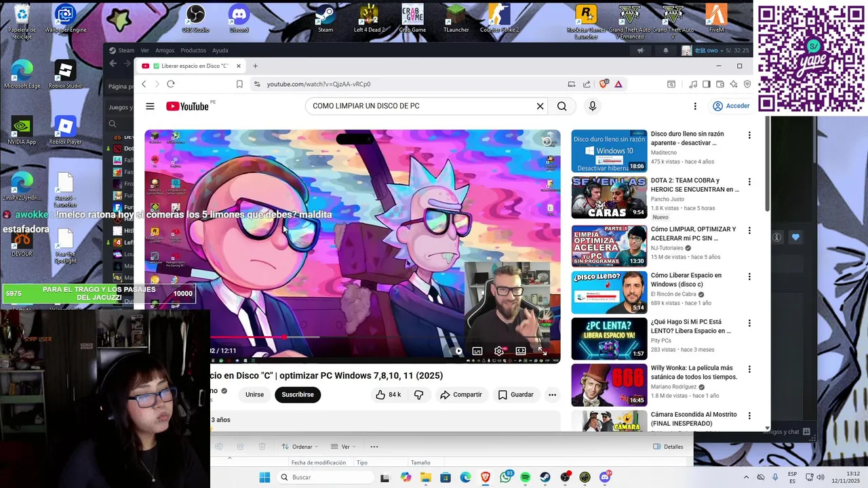Open Ver dropdown in File Explorer
The height and width of the screenshot is (488, 868).
coord(343,447)
